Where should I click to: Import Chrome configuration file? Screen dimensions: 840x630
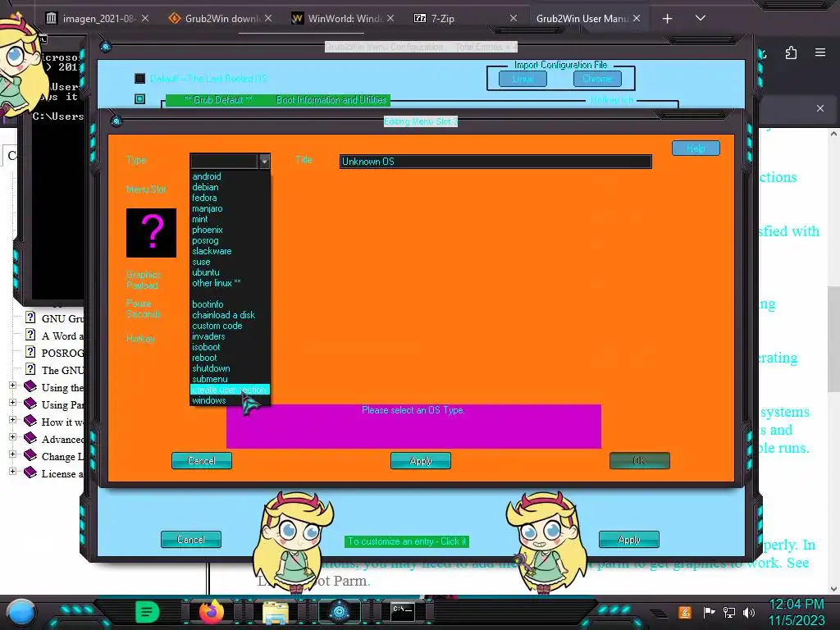(x=597, y=79)
